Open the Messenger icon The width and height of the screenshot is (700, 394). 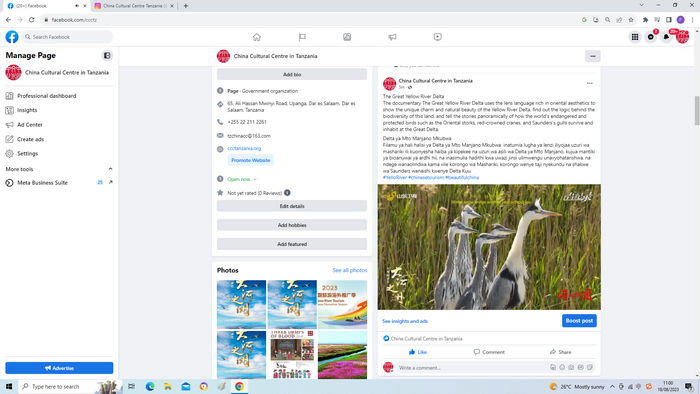tap(651, 37)
